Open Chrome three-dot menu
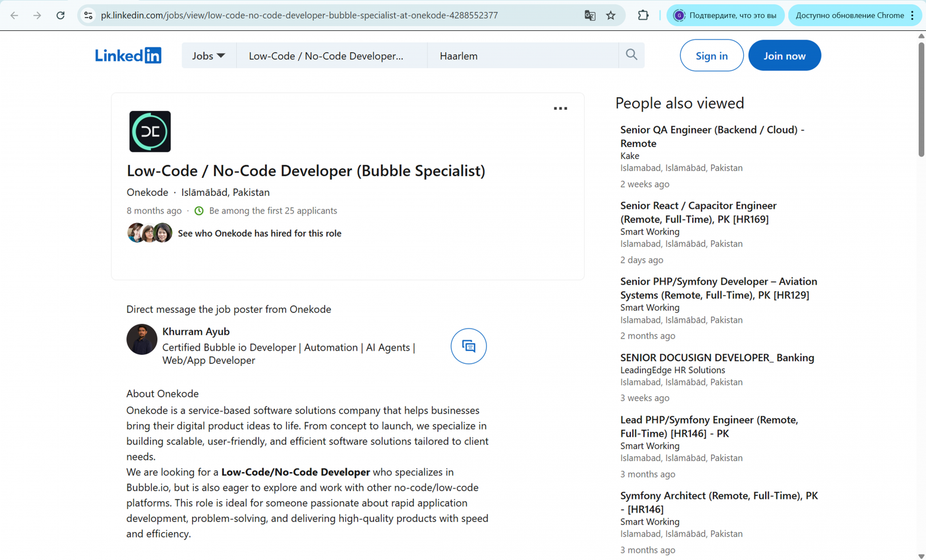This screenshot has width=926, height=560. point(912,15)
